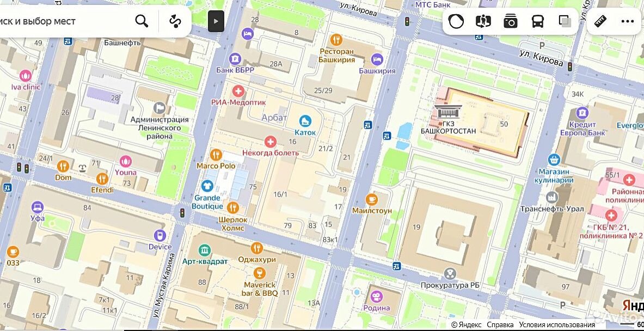Click the hotel marker near building 28
The width and height of the screenshot is (644, 331).
pos(247,33)
